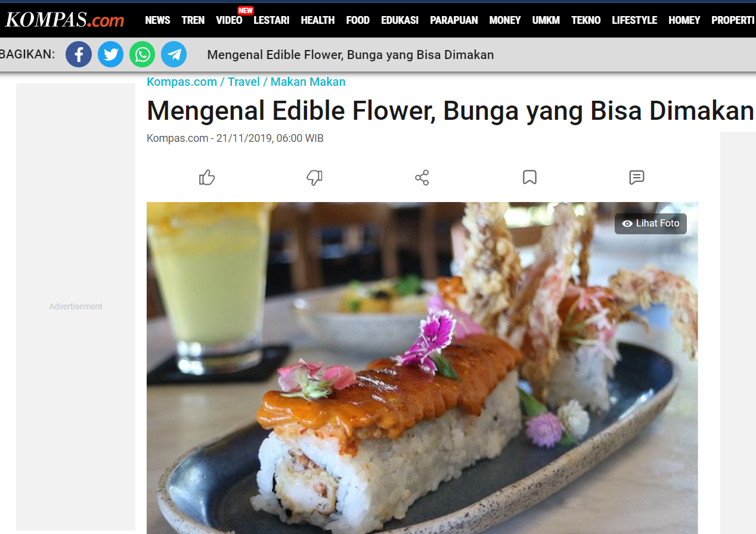Share article via Telegram

[x=173, y=55]
